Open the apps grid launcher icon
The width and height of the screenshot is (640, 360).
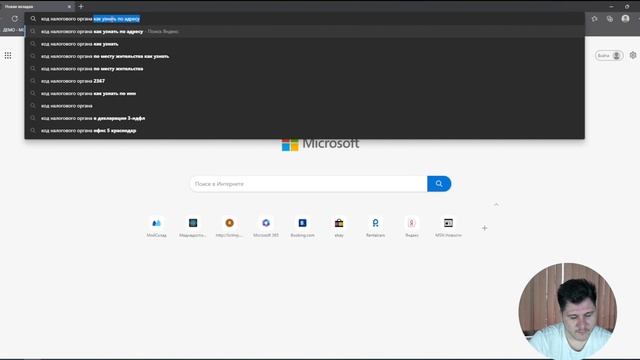[8, 56]
